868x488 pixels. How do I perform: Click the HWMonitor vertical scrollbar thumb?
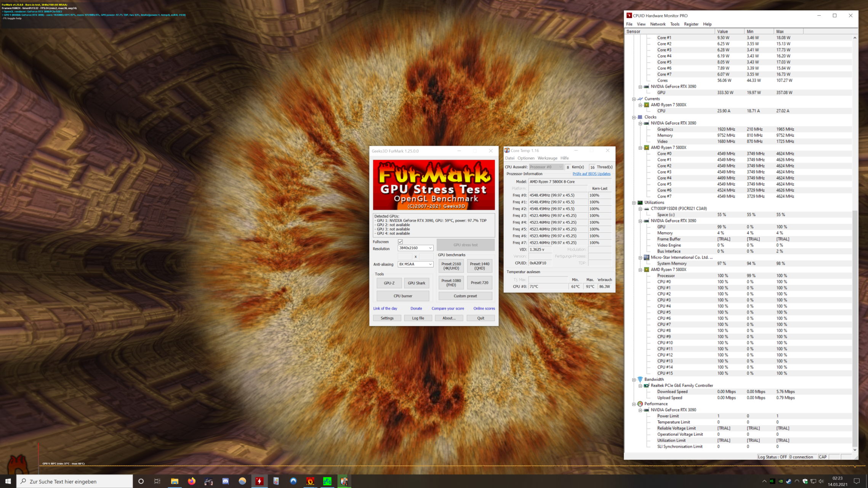pyautogui.click(x=855, y=328)
